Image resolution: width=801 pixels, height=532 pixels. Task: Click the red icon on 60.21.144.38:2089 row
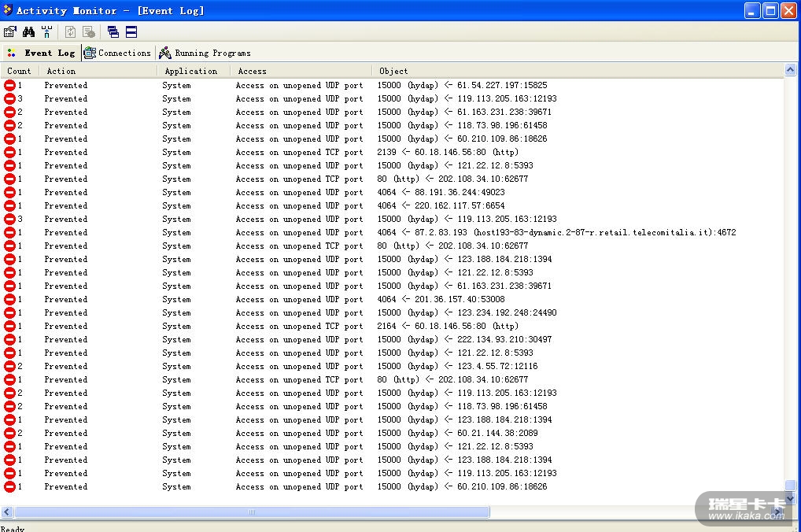9,434
